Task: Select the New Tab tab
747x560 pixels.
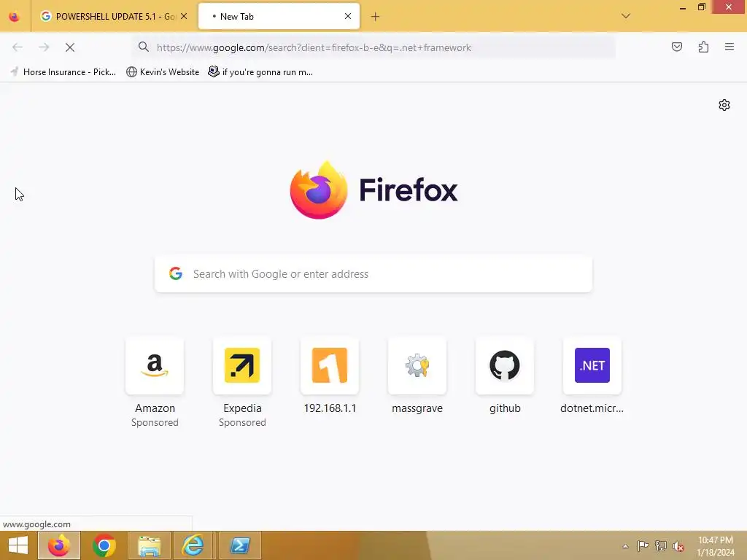Action: [x=279, y=17]
